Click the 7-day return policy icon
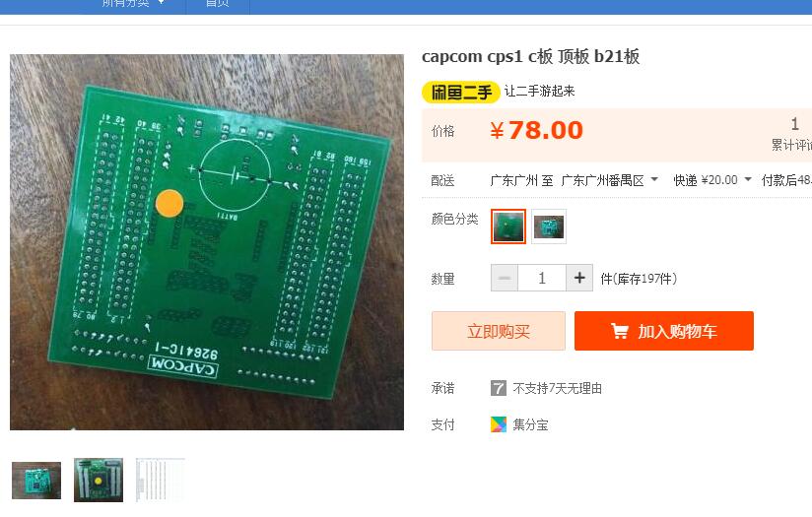Screen dimensions: 812x517 pos(499,388)
